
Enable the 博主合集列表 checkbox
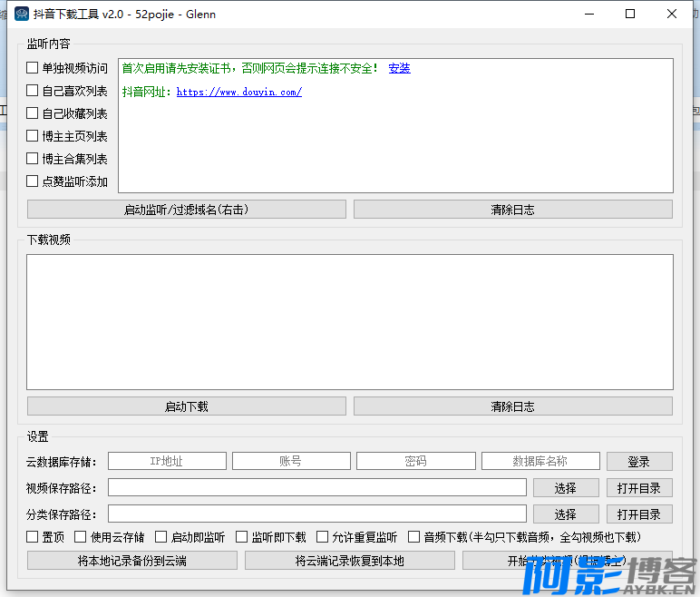(32, 159)
